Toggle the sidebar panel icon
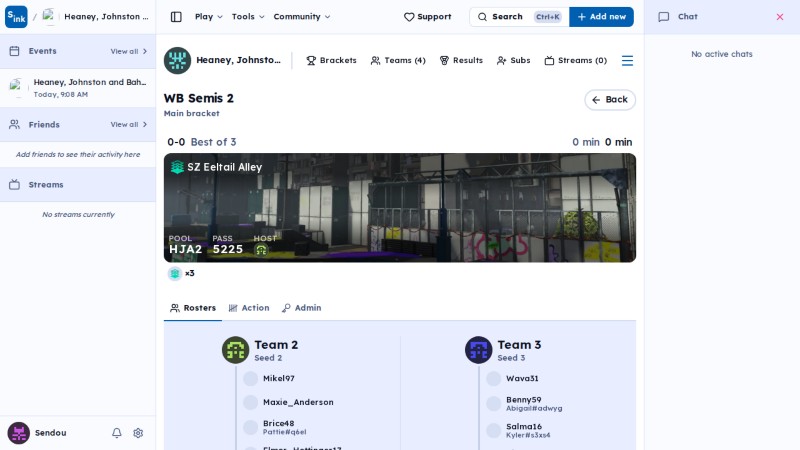 [176, 17]
